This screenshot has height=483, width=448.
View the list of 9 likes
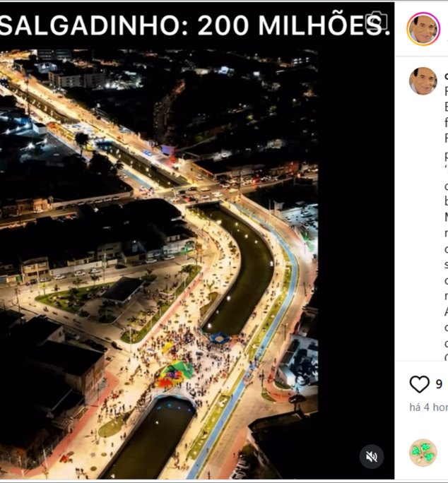439,384
